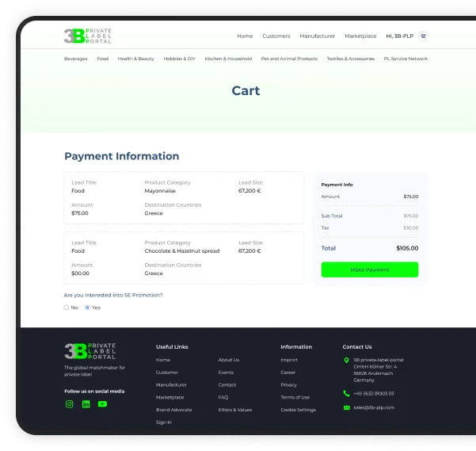Click the shopping cart icon in header
Screen dimensions: 476x451
pyautogui.click(x=423, y=36)
